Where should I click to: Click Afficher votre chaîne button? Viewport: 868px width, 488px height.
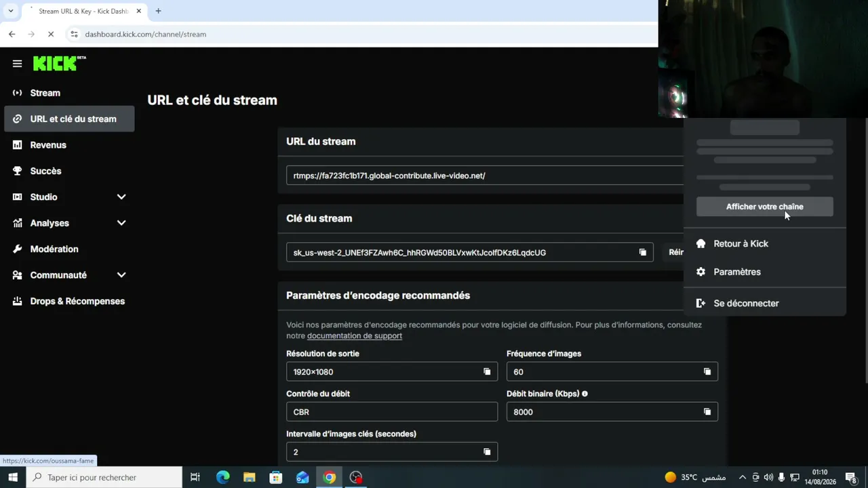pyautogui.click(x=764, y=207)
